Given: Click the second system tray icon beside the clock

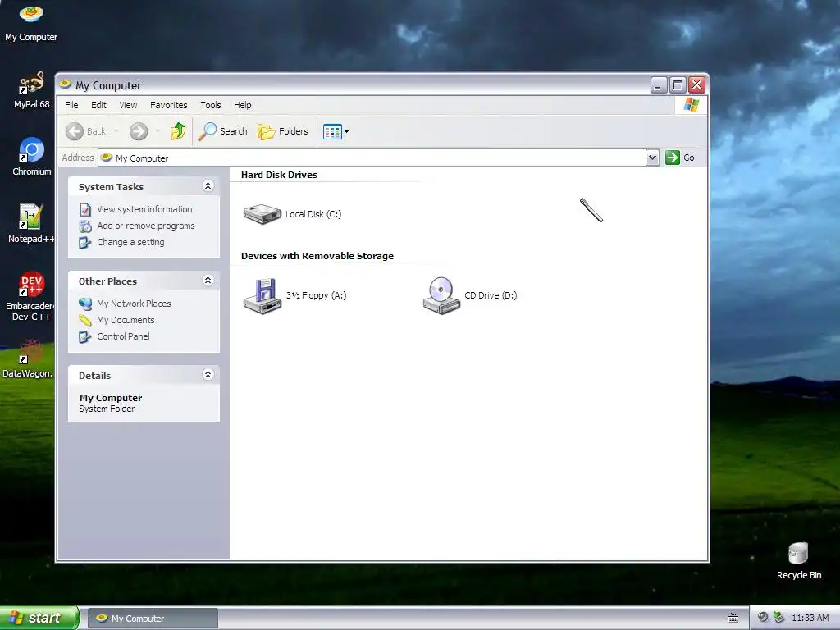Looking at the screenshot, I should click(779, 618).
